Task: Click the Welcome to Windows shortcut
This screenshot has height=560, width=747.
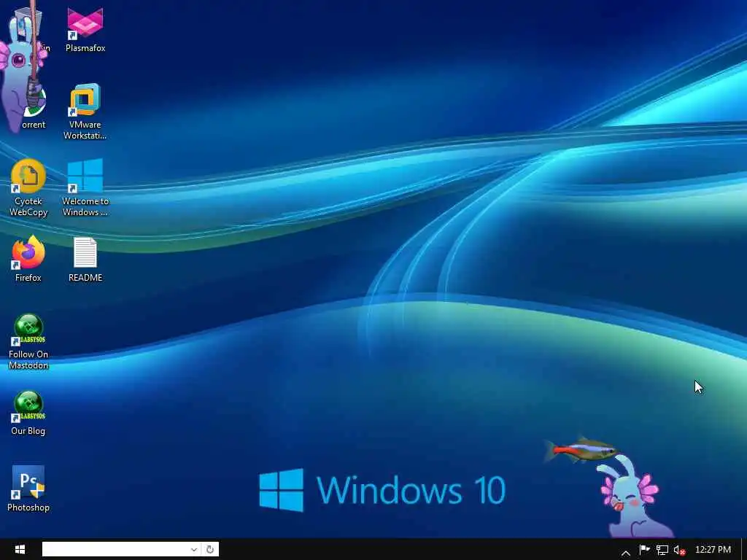Action: (x=85, y=188)
